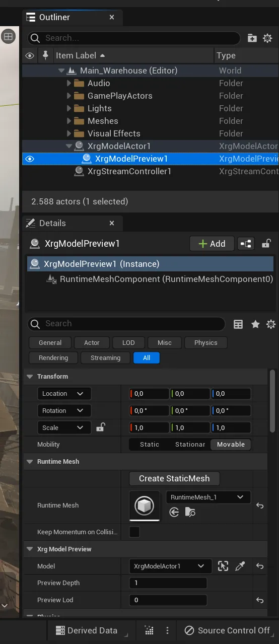The image size is (279, 644).
Task: Filter Details by Rendering
Action: pos(53,358)
